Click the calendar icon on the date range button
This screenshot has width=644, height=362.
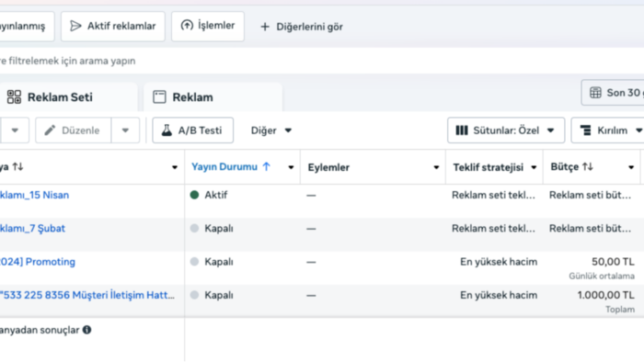tap(595, 93)
